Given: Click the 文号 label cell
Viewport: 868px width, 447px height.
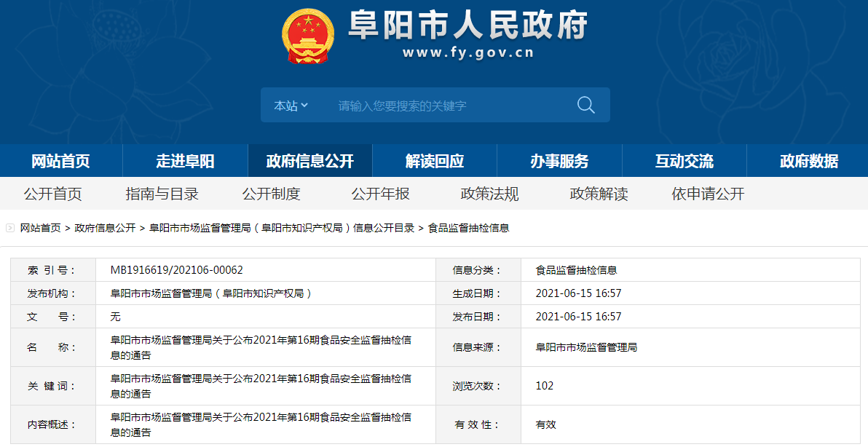Looking at the screenshot, I should click(53, 317).
